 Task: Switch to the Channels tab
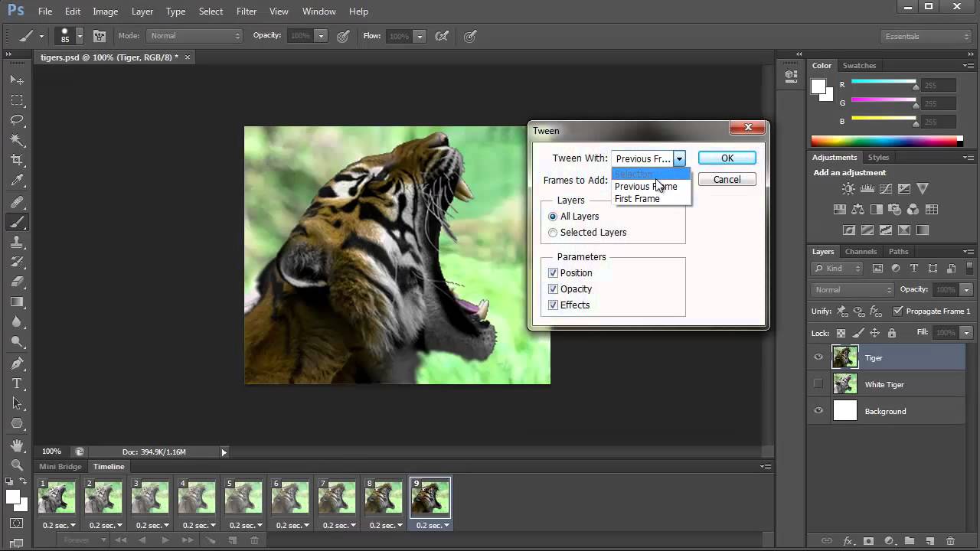[861, 251]
